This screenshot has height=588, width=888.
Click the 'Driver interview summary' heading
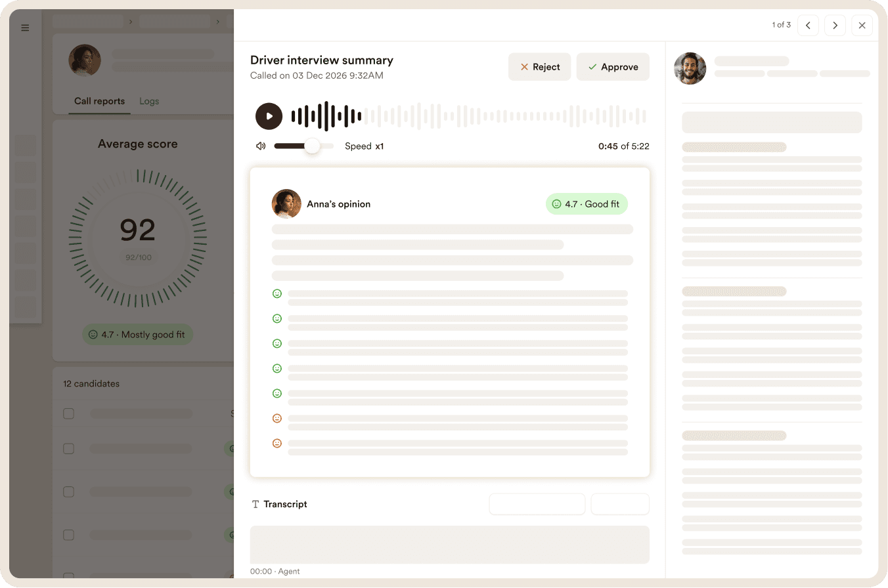click(x=322, y=60)
